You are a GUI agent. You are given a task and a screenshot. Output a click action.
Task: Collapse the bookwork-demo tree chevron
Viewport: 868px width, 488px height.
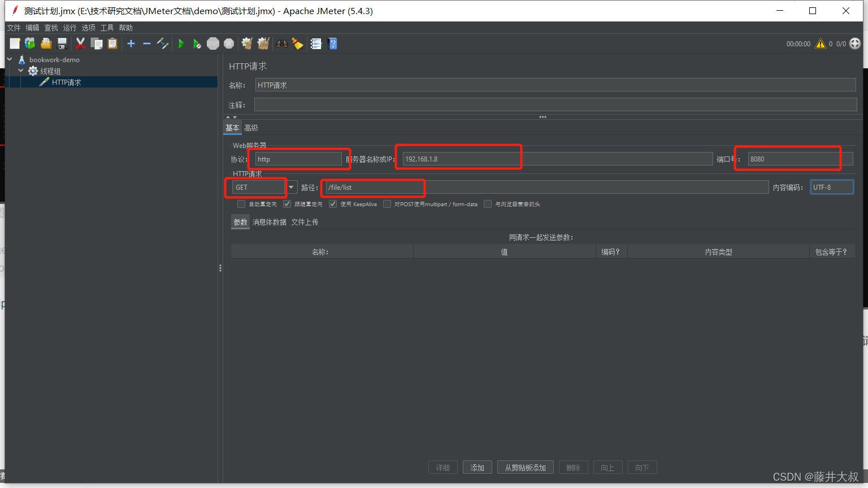pos(10,59)
